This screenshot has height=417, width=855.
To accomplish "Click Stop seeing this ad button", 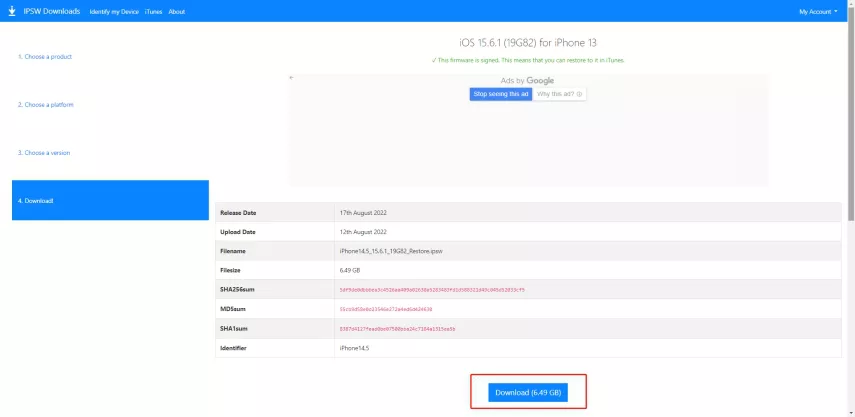I will 501,94.
